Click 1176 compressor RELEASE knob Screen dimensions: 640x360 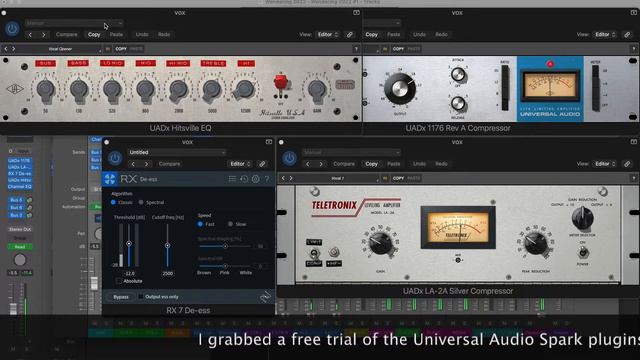458,103
